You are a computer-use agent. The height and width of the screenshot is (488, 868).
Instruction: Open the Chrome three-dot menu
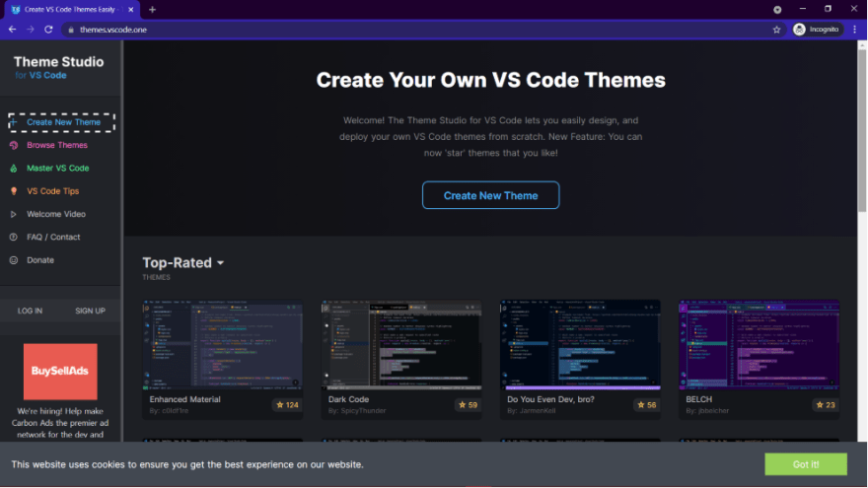point(855,30)
